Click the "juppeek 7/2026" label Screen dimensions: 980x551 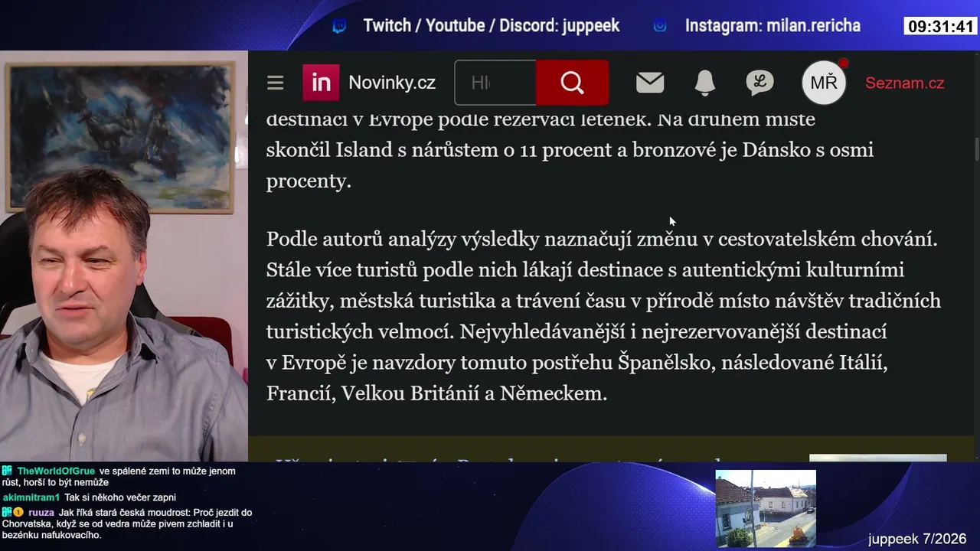[917, 539]
